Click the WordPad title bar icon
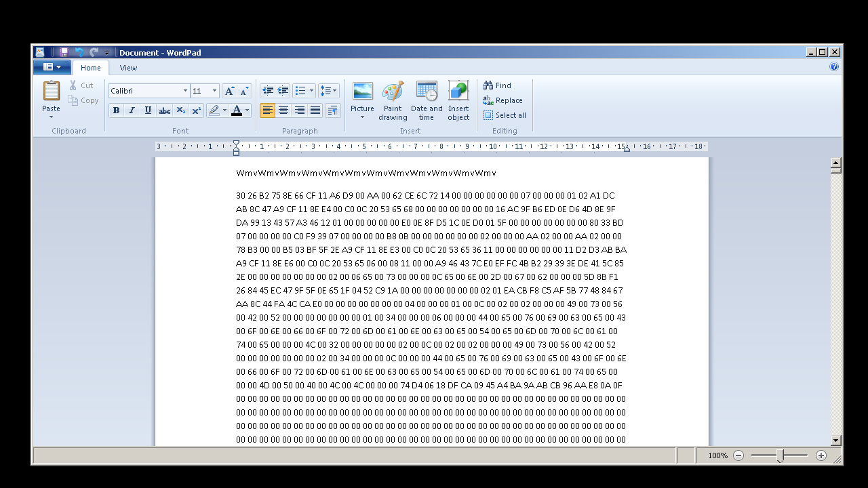This screenshot has width=868, height=488. 40,52
